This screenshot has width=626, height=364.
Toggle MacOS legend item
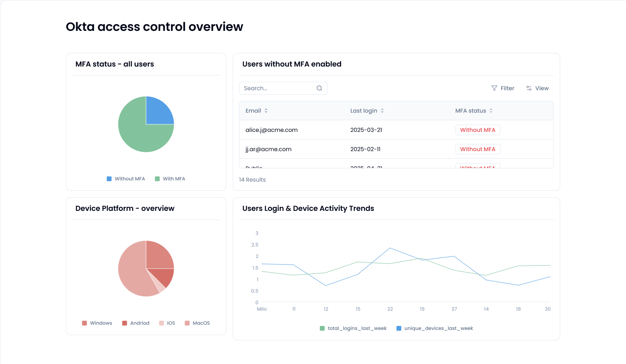click(197, 323)
